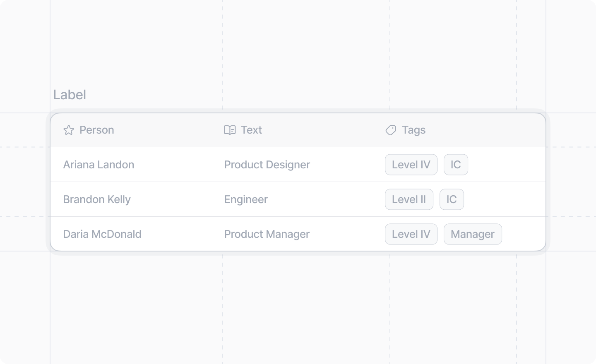The width and height of the screenshot is (596, 364).
Task: Click the Daria McDonald name cell
Action: pyautogui.click(x=102, y=234)
